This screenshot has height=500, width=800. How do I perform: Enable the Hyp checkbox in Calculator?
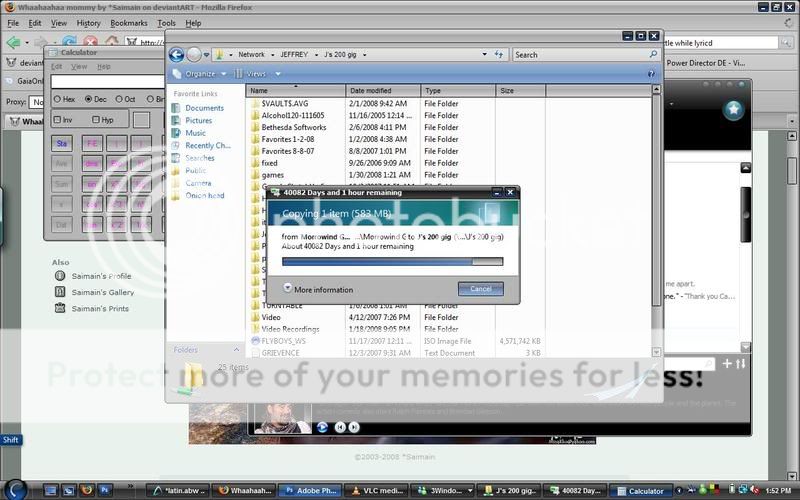tap(95, 119)
